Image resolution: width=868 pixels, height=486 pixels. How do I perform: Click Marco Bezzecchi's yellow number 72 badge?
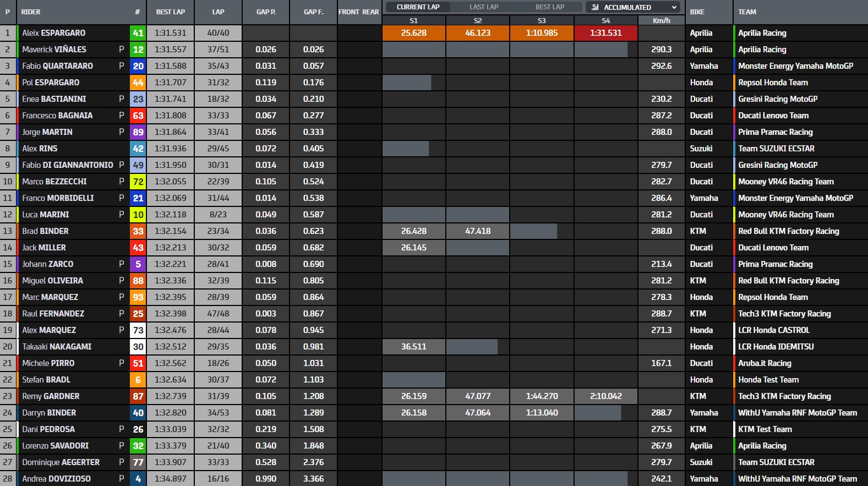click(x=138, y=182)
